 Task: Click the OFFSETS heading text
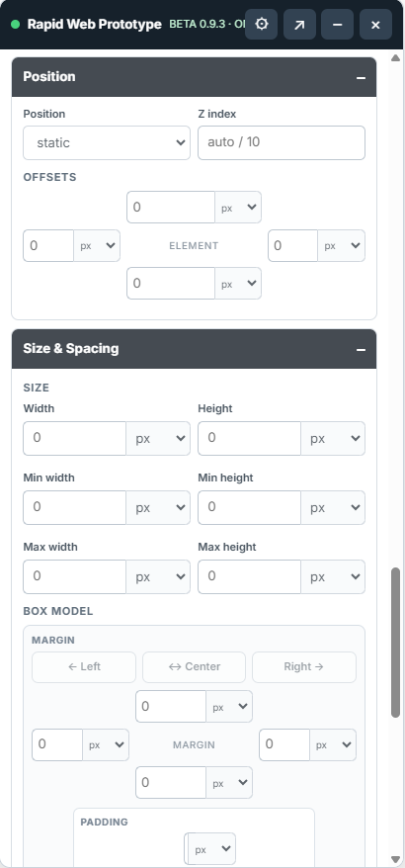[49, 177]
